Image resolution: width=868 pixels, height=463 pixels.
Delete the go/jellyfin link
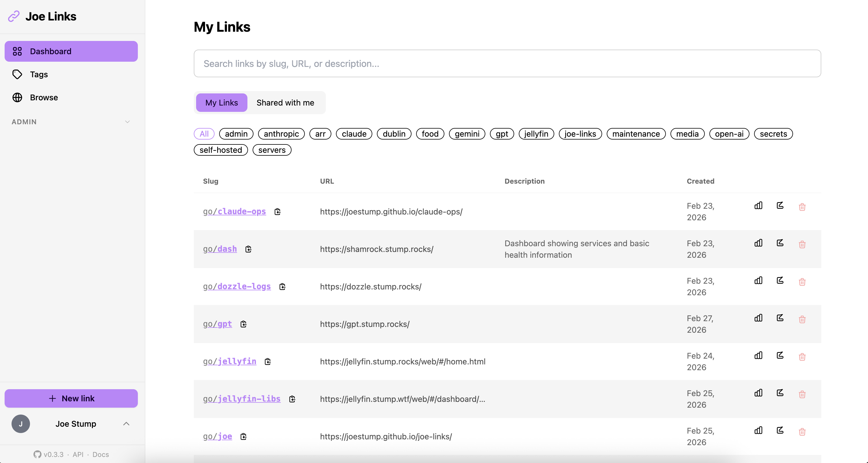(x=802, y=357)
